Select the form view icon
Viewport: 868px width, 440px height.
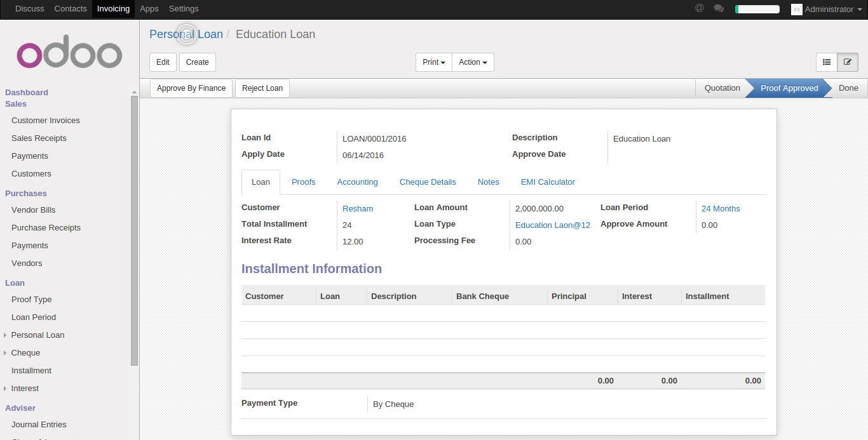coord(848,62)
